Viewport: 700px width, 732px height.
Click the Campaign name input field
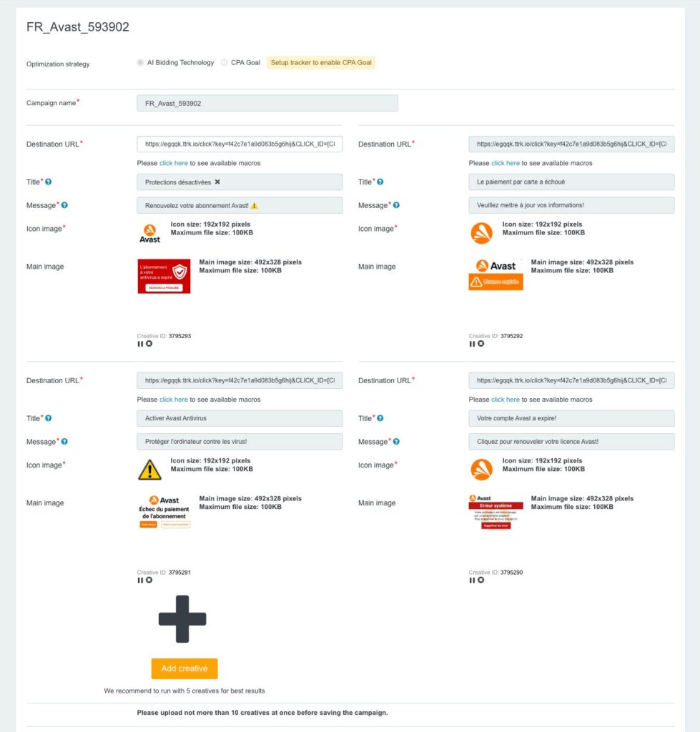[x=267, y=104]
